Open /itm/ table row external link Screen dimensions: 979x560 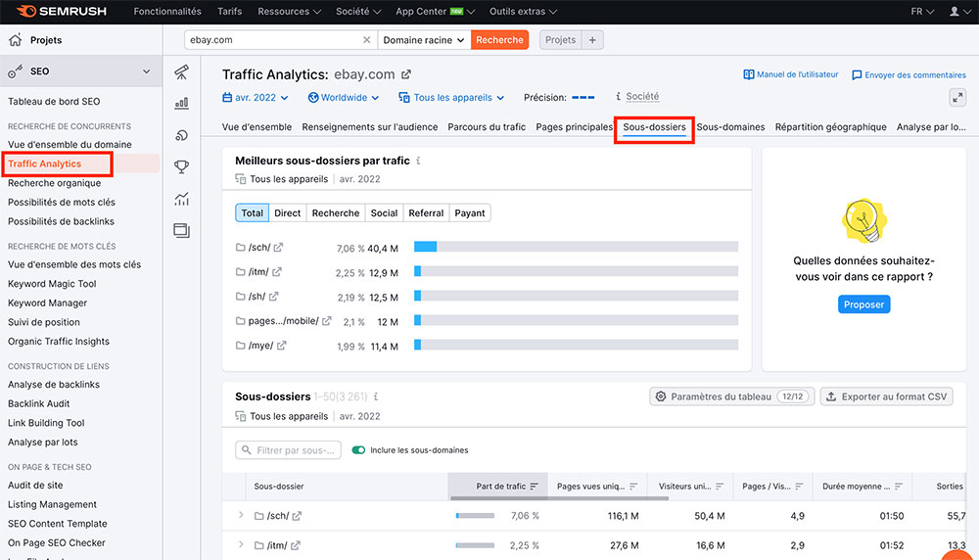[296, 545]
